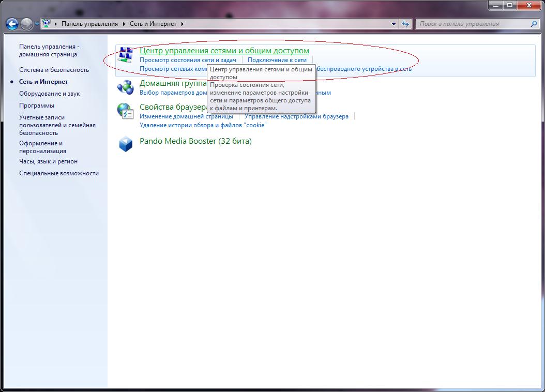Expand the arrow after Сеть и Интернет breadcrumb

(182, 24)
